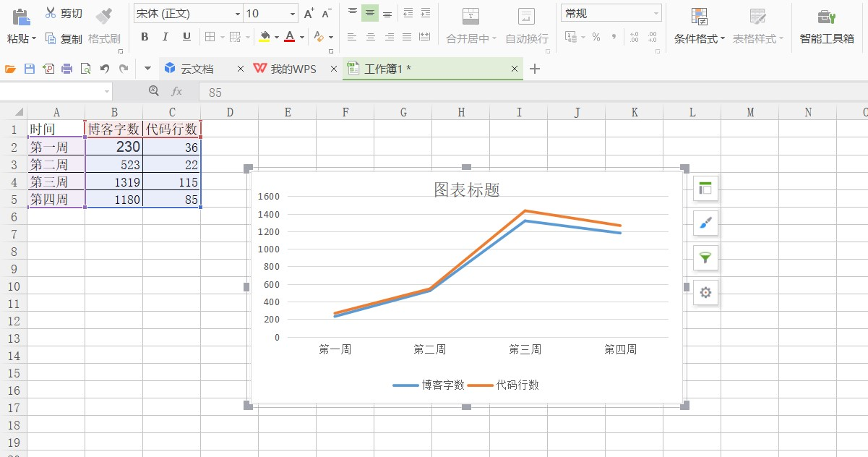868x457 pixels.
Task: Click the chart filter funnel icon
Action: click(705, 258)
